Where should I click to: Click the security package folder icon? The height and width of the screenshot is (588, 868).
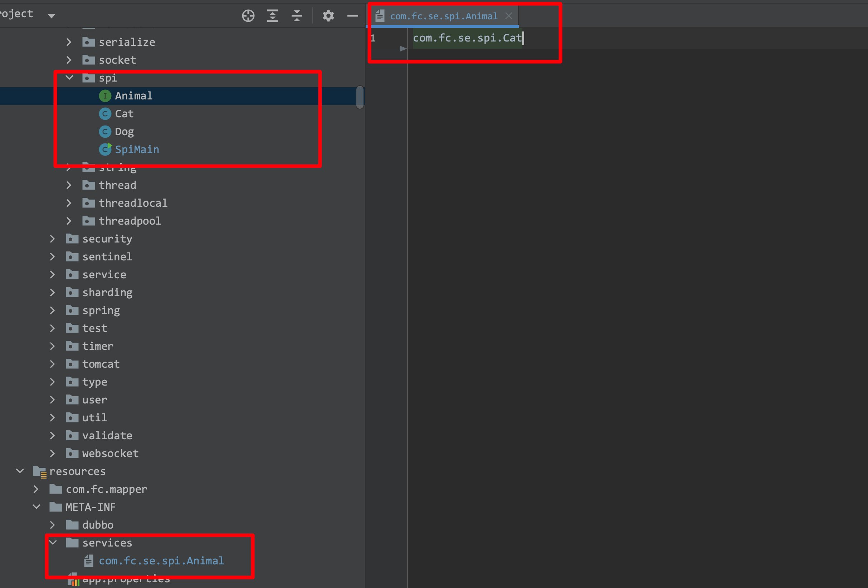click(72, 239)
